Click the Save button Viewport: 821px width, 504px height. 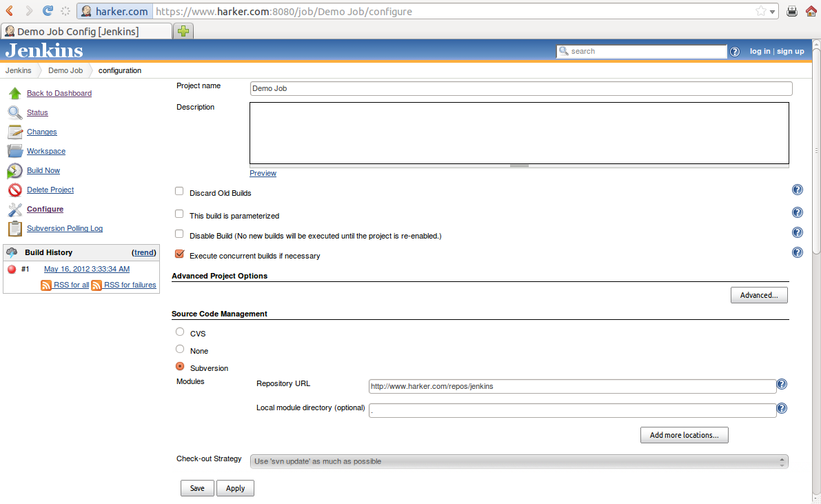coord(197,488)
